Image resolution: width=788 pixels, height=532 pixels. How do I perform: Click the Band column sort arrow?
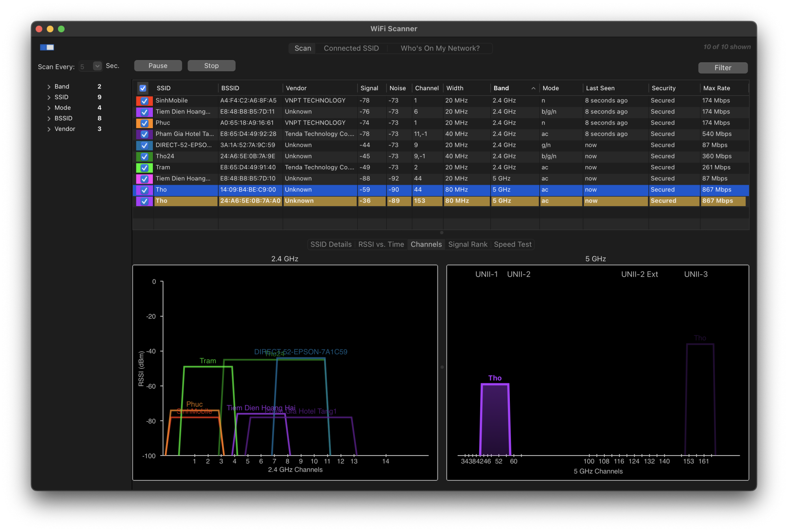[533, 88]
